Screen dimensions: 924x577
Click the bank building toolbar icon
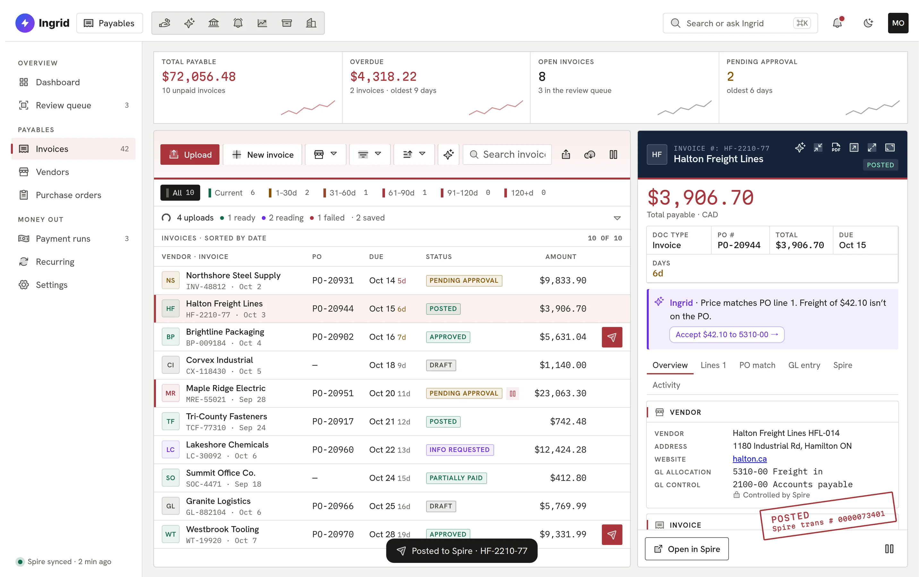tap(213, 23)
